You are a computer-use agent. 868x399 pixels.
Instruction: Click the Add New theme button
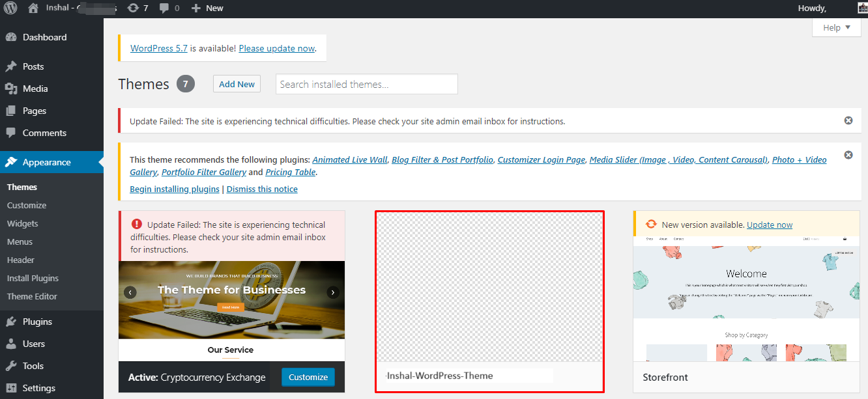point(237,84)
